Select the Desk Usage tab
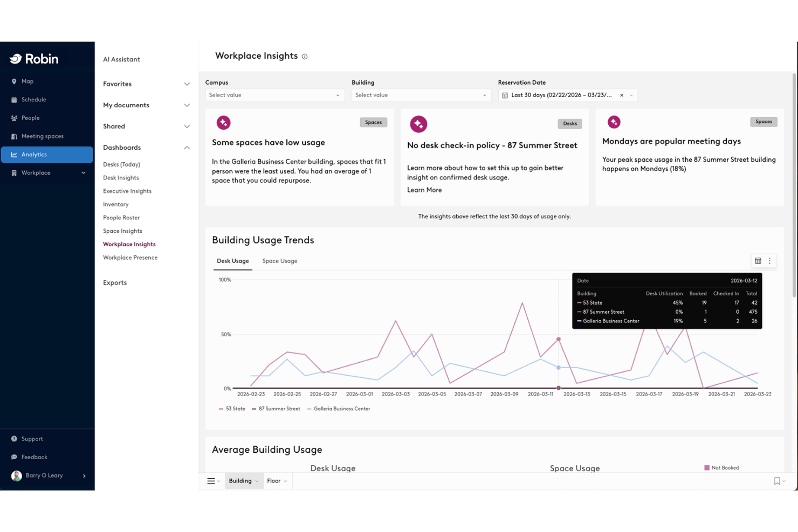The width and height of the screenshot is (798, 532). [x=233, y=261]
